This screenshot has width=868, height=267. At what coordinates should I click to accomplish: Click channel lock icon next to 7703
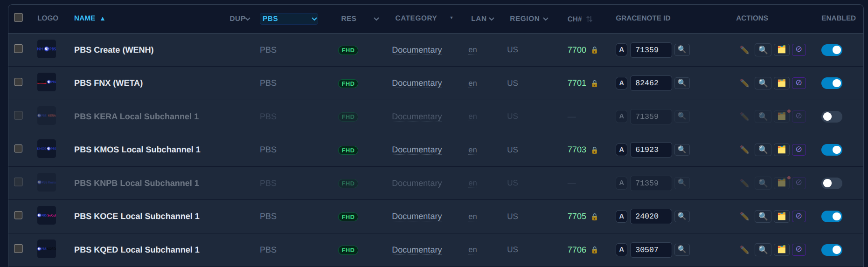pos(595,150)
